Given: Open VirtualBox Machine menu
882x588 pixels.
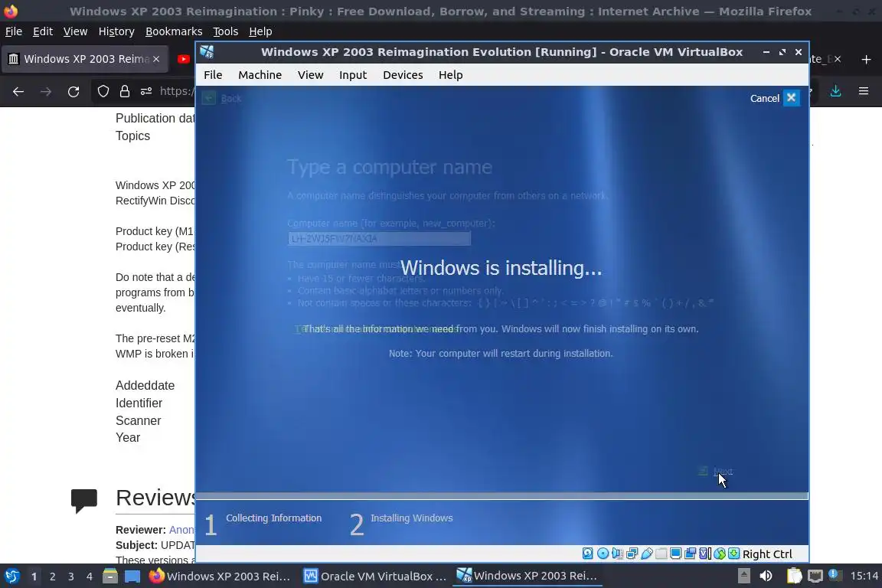Looking at the screenshot, I should (x=260, y=75).
